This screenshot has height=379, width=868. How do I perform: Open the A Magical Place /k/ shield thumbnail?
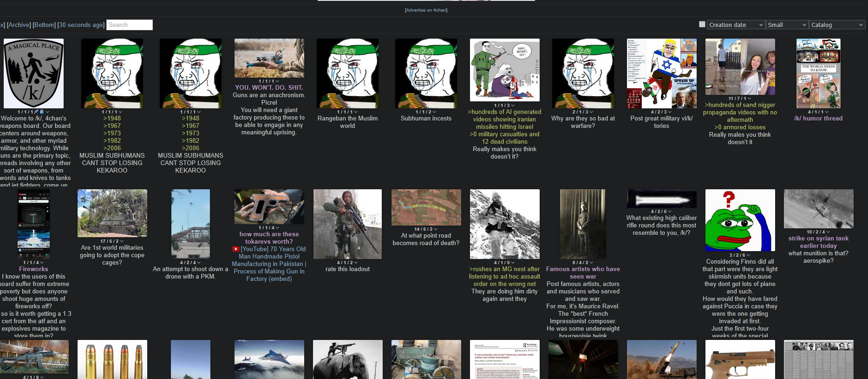click(33, 73)
